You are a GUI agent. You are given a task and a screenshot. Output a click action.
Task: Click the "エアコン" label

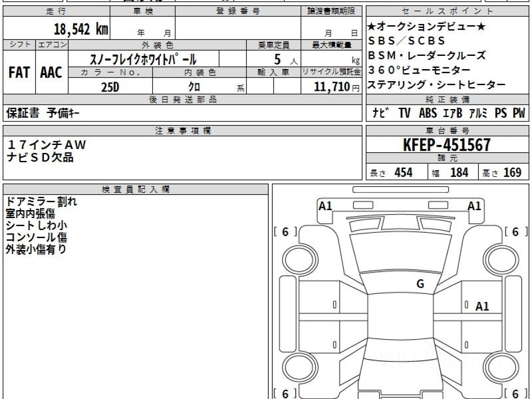tap(52, 45)
